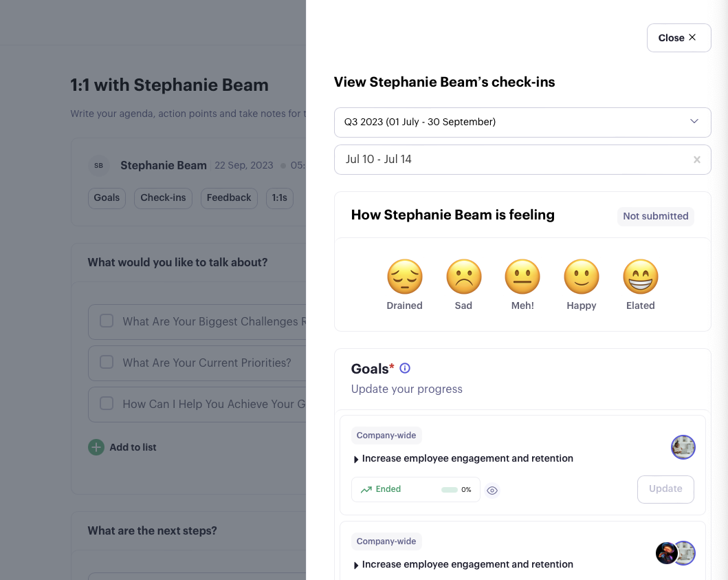Viewport: 728px width, 580px height.
Task: Click 'What would you like to talk about?' heading
Action: pos(177,262)
